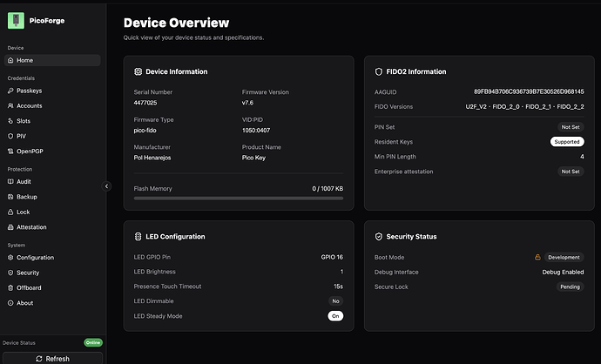
Task: Click the Attestation icon in sidebar
Action: [x=10, y=226]
